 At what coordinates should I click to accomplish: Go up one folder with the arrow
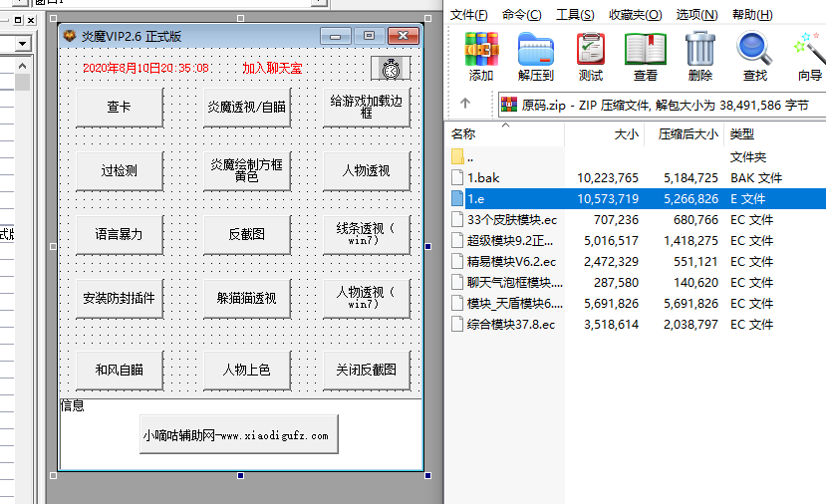tap(465, 104)
